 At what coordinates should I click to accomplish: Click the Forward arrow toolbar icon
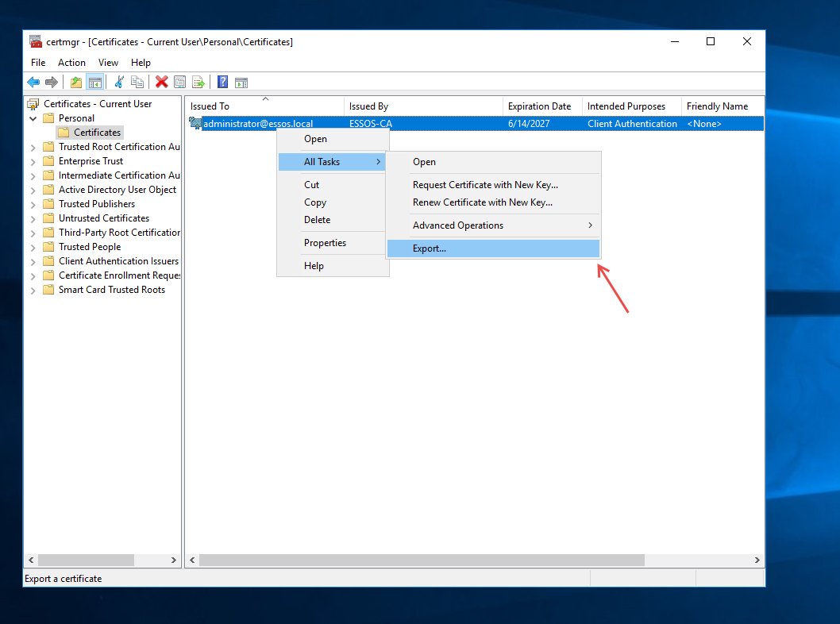(52, 83)
